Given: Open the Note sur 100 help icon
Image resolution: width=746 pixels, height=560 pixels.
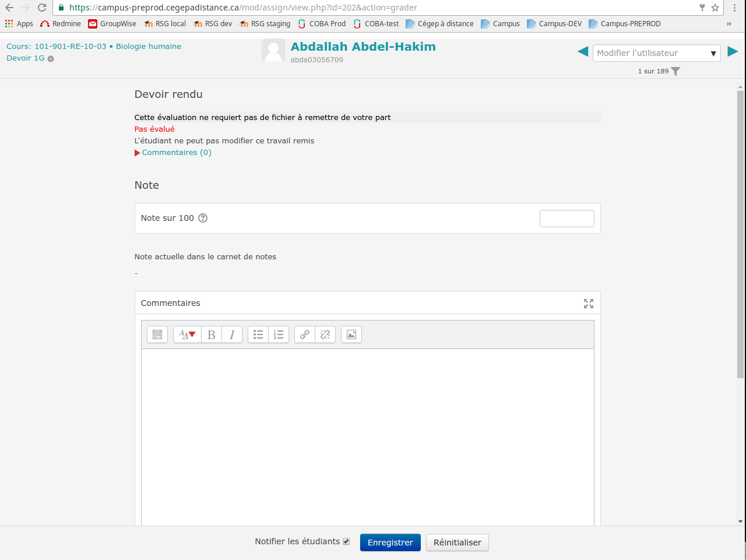Looking at the screenshot, I should click(203, 218).
